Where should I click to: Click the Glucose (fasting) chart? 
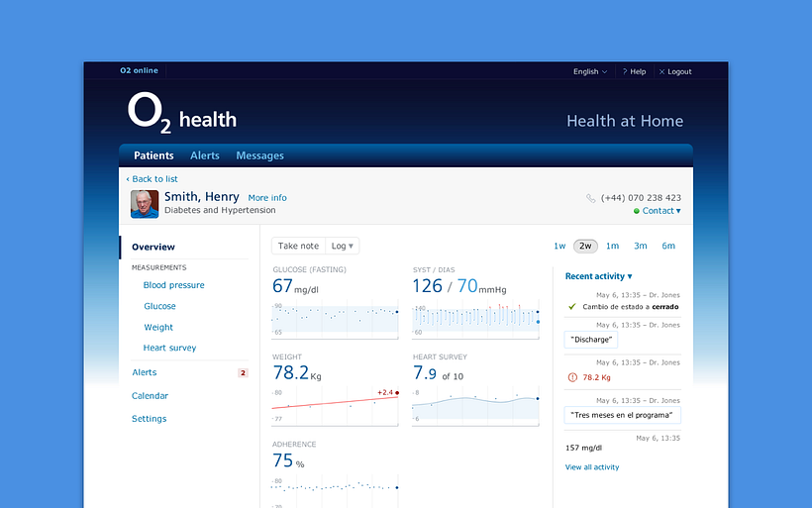pos(335,320)
